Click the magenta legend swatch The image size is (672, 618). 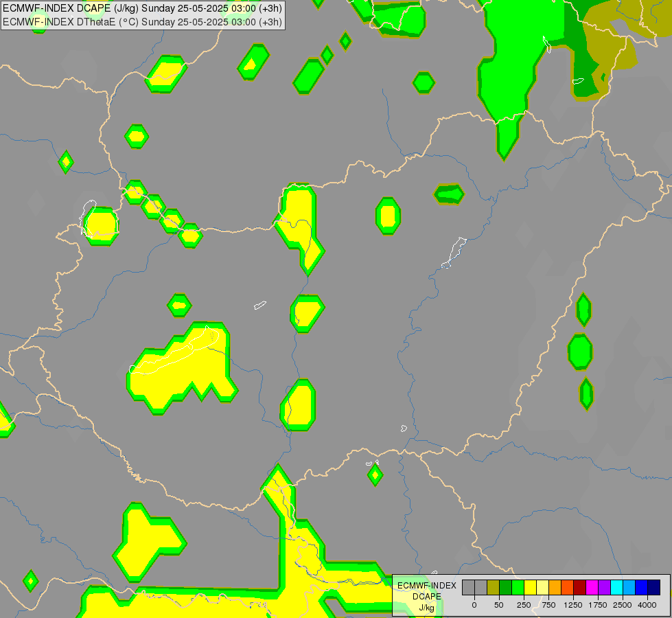[592, 587]
